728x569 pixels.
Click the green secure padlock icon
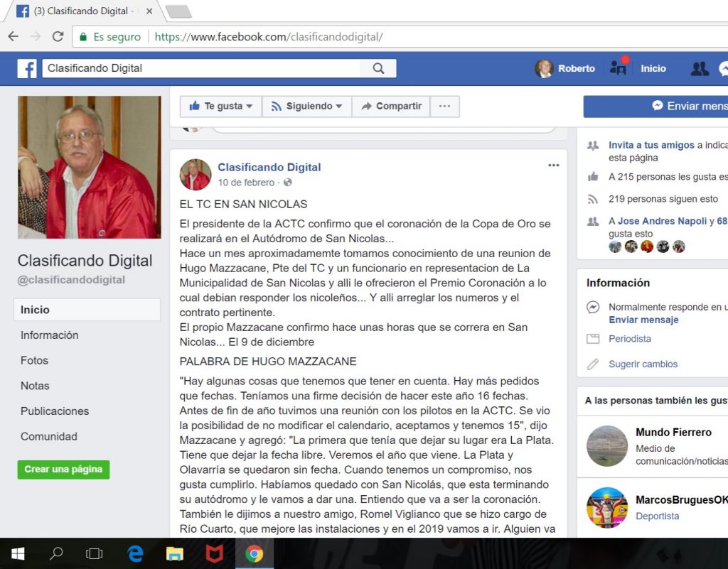(x=83, y=37)
